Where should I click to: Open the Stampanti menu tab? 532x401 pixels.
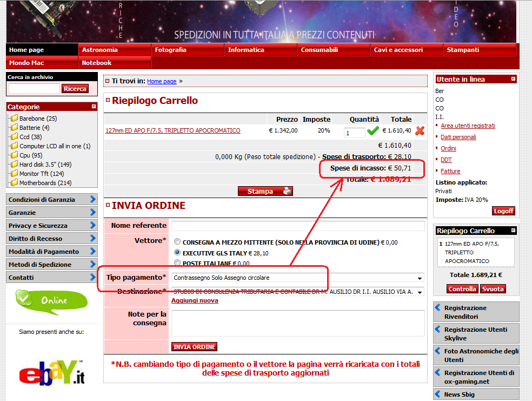(x=480, y=50)
